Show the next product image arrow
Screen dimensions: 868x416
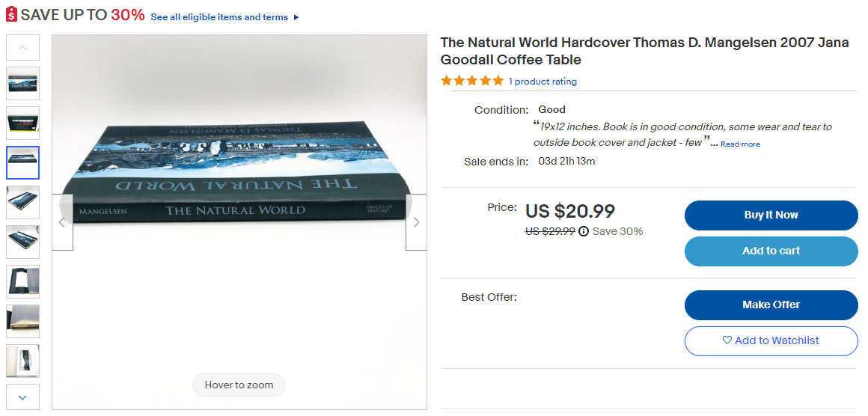(416, 221)
